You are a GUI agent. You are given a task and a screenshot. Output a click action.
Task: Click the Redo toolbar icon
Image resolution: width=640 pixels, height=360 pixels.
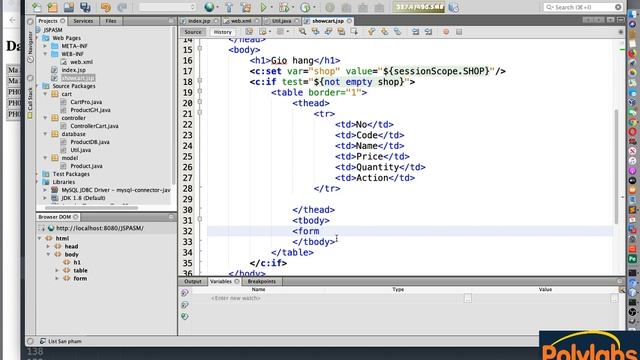click(x=122, y=7)
